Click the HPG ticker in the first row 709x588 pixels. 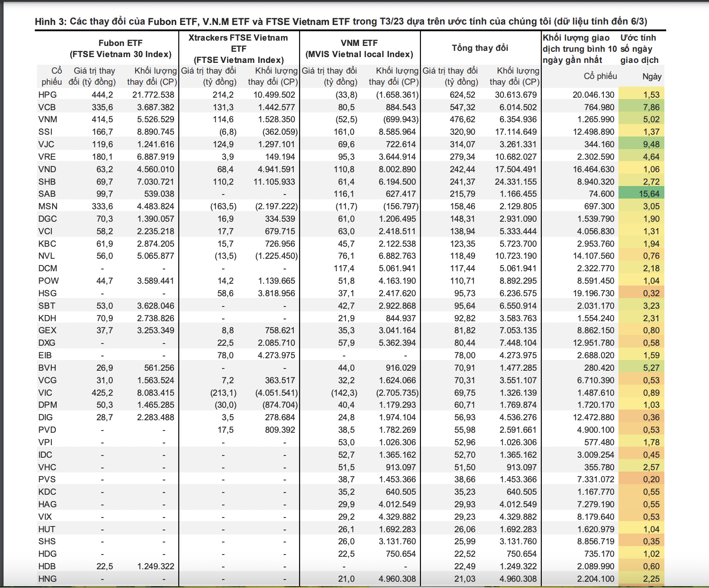(x=47, y=95)
